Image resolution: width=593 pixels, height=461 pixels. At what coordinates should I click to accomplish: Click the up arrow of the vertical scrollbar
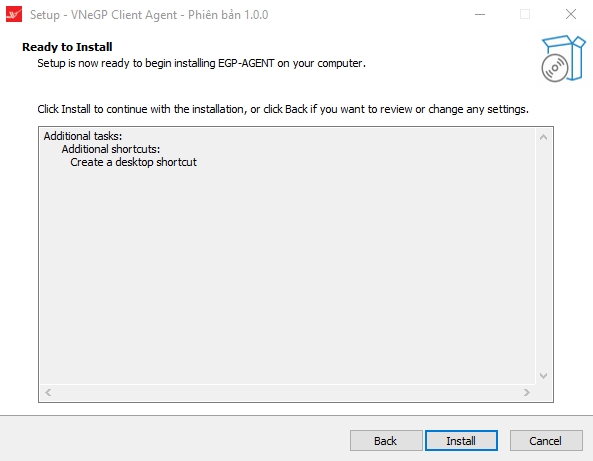click(543, 137)
